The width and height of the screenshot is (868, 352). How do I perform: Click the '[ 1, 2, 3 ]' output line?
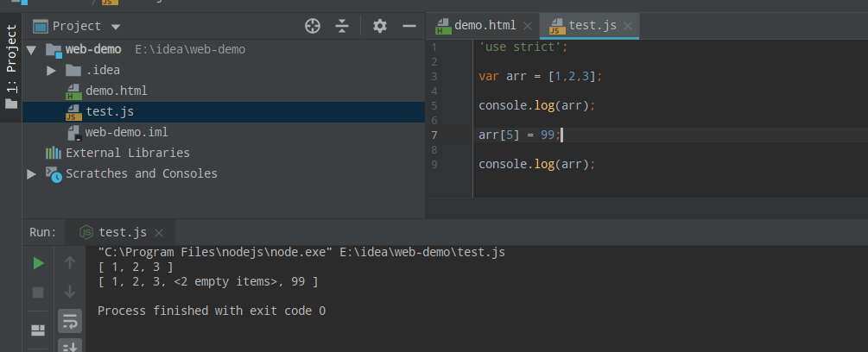pyautogui.click(x=136, y=267)
